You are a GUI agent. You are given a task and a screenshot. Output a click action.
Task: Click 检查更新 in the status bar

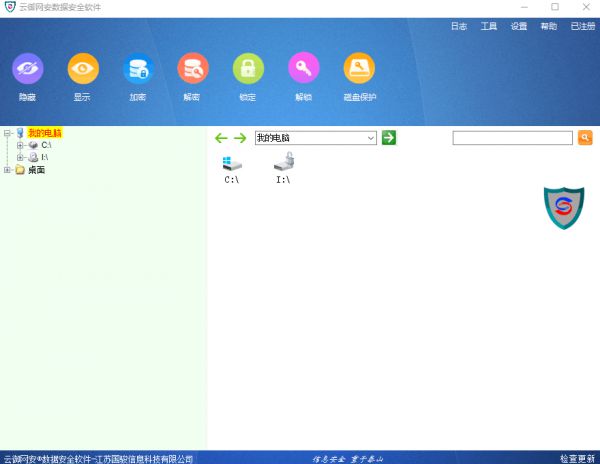[577, 458]
